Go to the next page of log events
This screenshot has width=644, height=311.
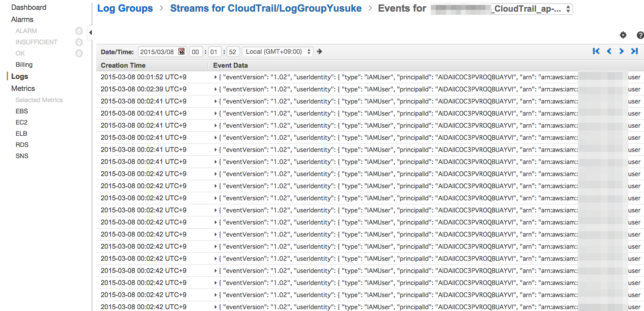[621, 51]
